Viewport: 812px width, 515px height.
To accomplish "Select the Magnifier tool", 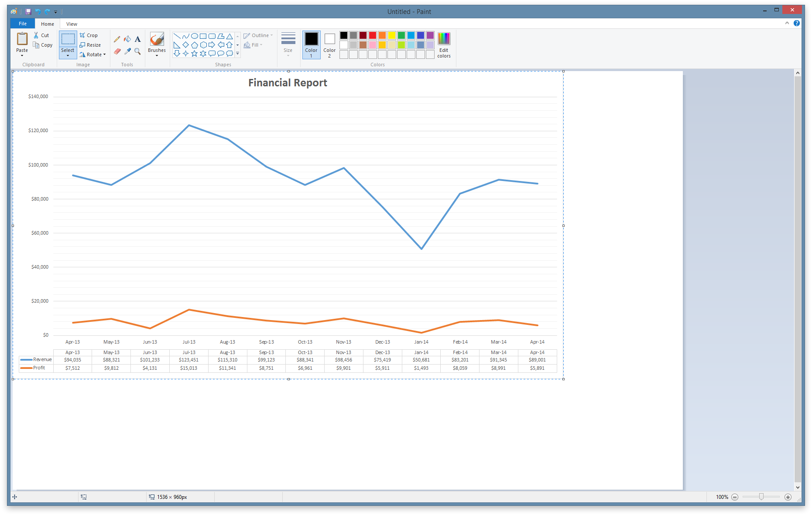I will (x=137, y=51).
